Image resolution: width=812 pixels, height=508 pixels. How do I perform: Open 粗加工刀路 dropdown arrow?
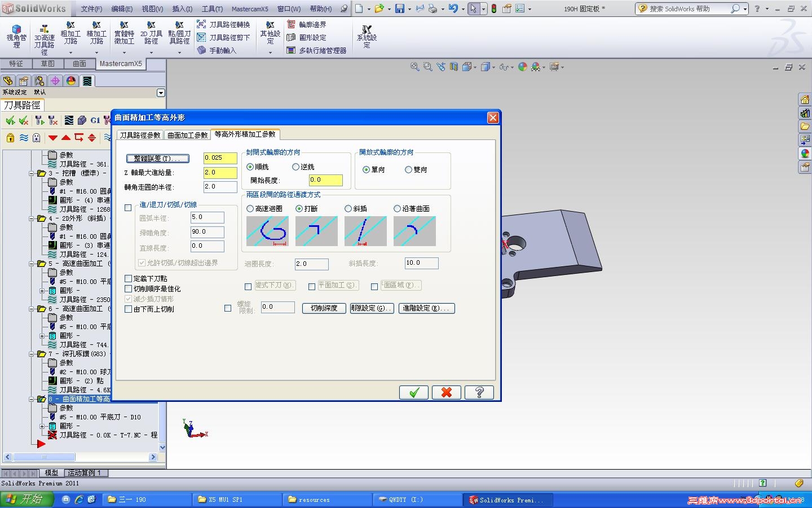[70, 53]
